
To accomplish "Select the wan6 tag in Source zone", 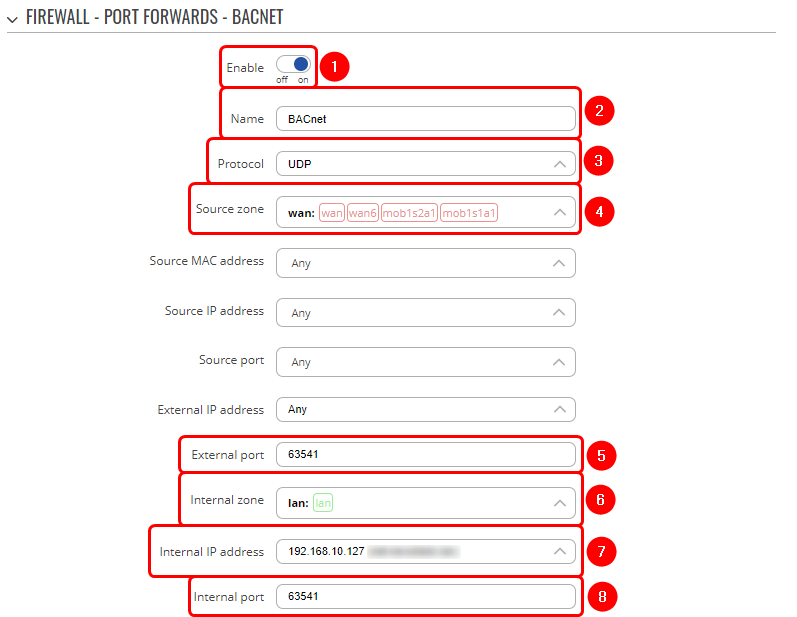I will 363,213.
